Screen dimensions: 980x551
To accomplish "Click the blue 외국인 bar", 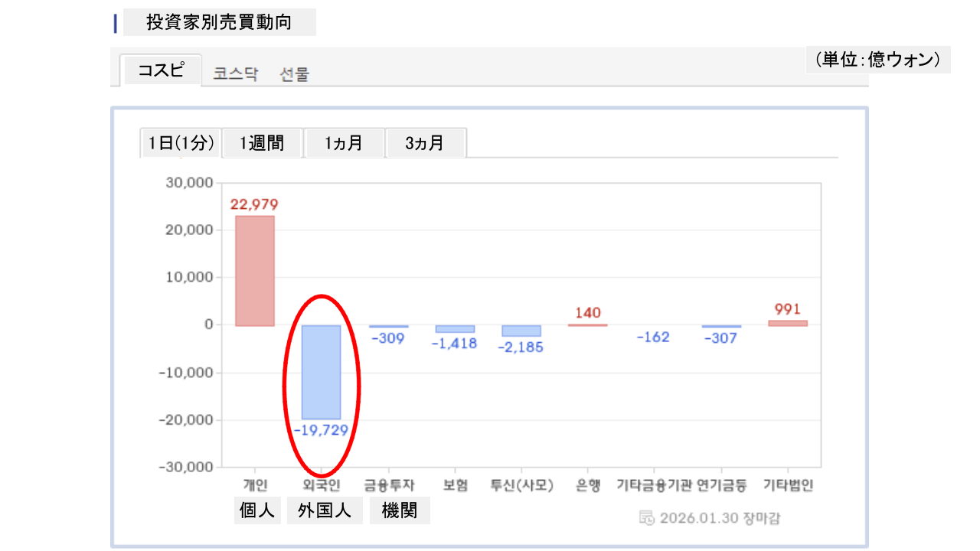I will [x=321, y=372].
